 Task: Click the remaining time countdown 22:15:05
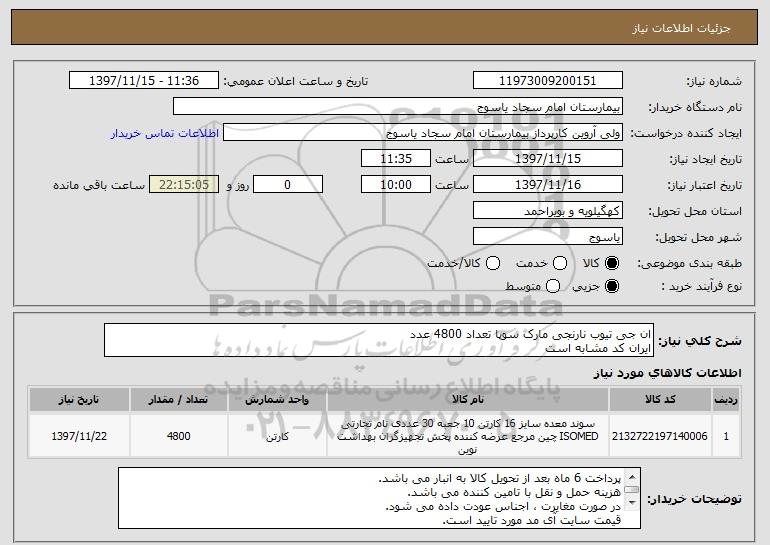coord(184,185)
